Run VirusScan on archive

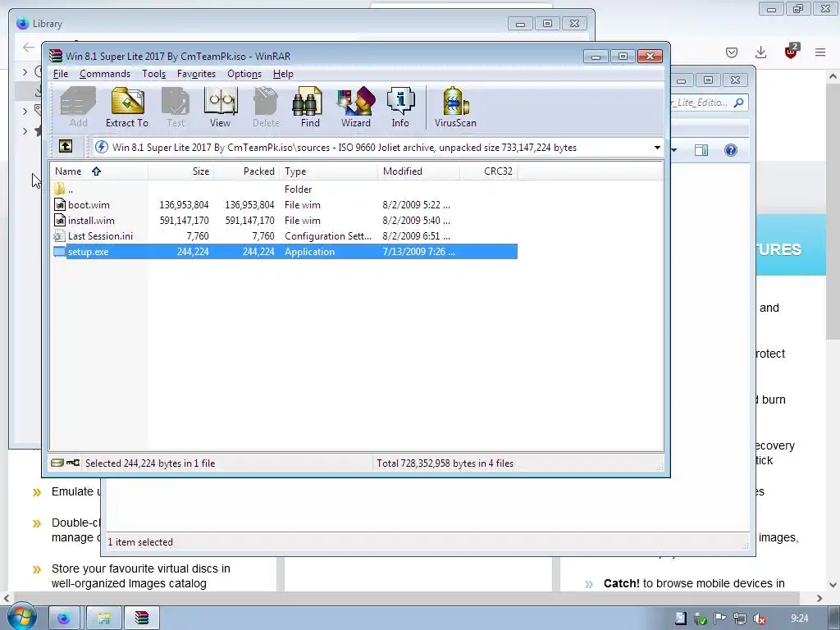coord(455,107)
